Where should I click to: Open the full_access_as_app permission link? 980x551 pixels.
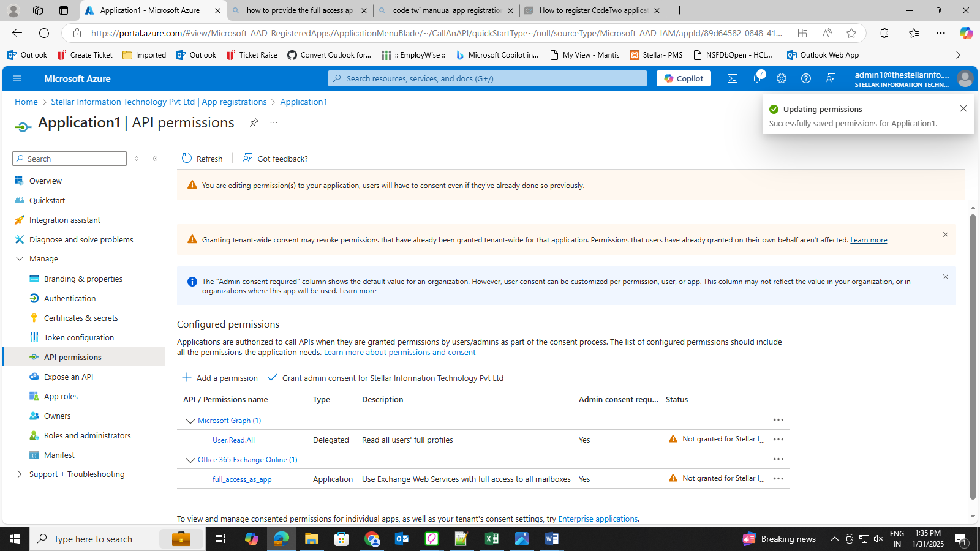pyautogui.click(x=242, y=479)
